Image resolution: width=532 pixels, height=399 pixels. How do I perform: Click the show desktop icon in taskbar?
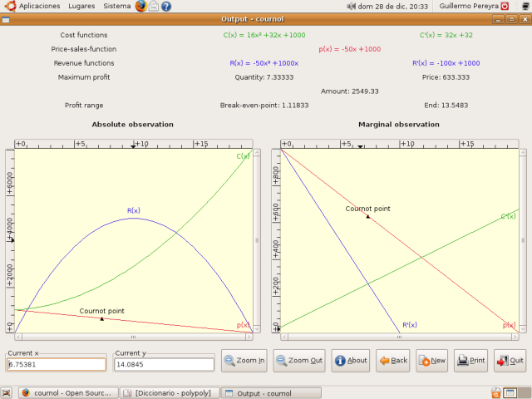click(x=7, y=392)
